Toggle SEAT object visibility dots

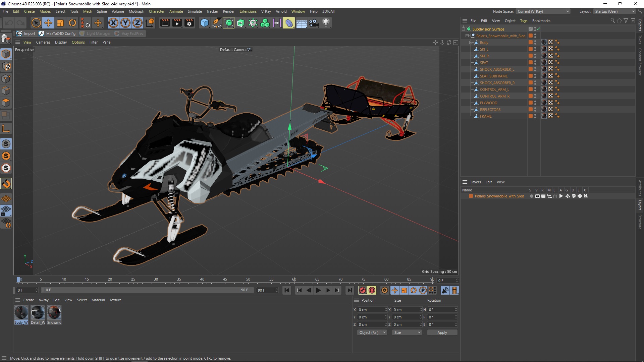(535, 62)
